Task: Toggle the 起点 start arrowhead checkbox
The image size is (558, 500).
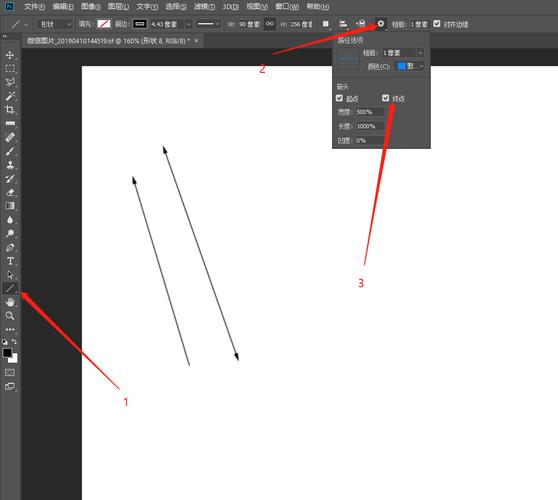Action: pos(339,98)
